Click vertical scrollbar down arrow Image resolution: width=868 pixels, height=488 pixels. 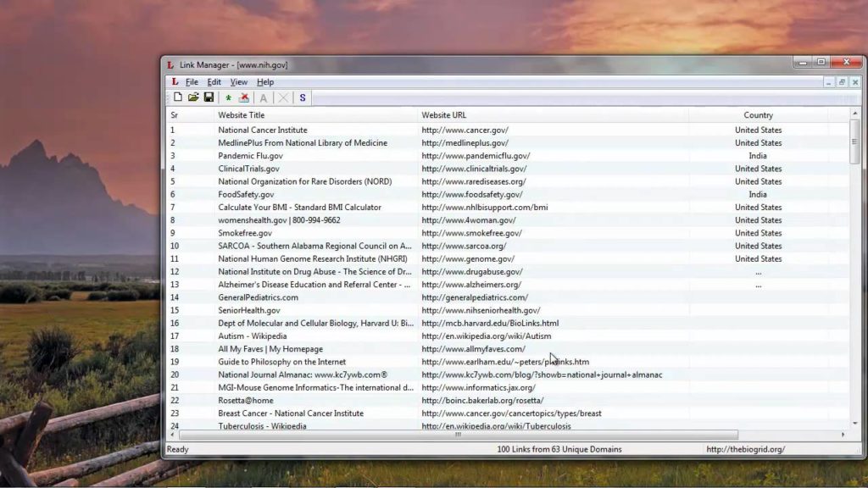point(854,424)
